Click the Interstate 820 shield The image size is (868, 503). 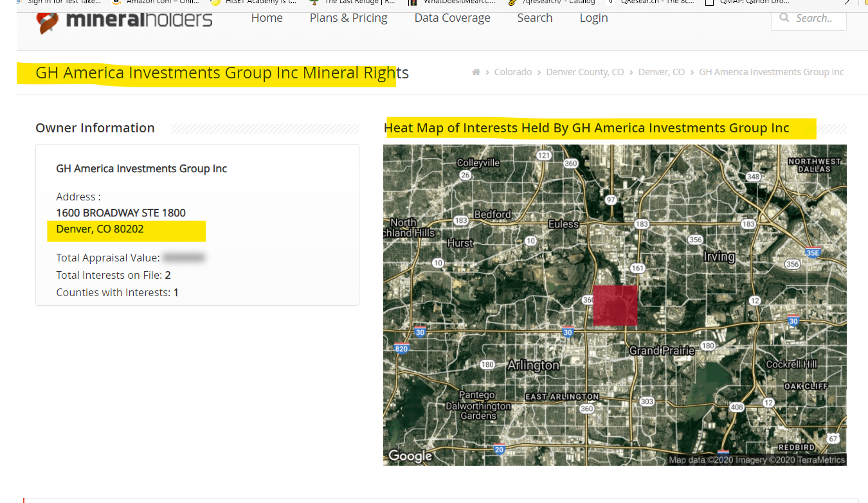[x=402, y=349]
